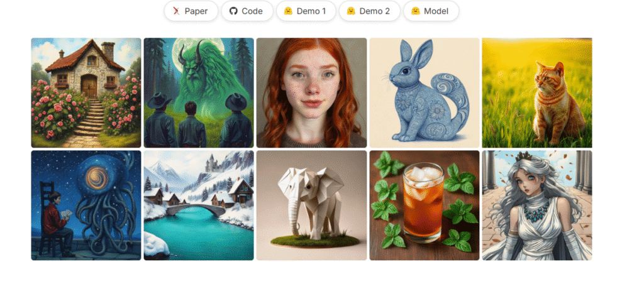The width and height of the screenshot is (644, 291).
Task: Click the hugging face emoji on Model
Action: (x=416, y=11)
